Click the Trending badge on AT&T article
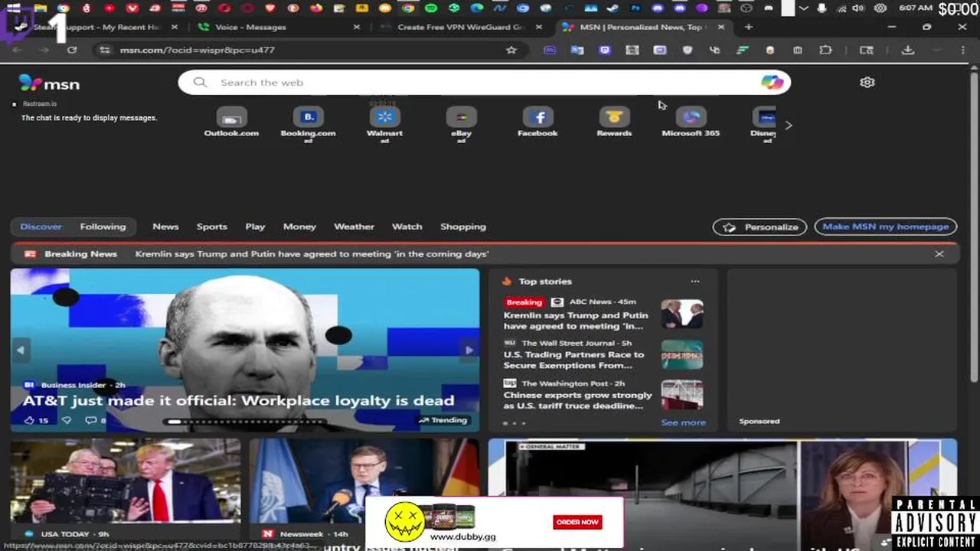This screenshot has height=551, width=980. [x=443, y=420]
